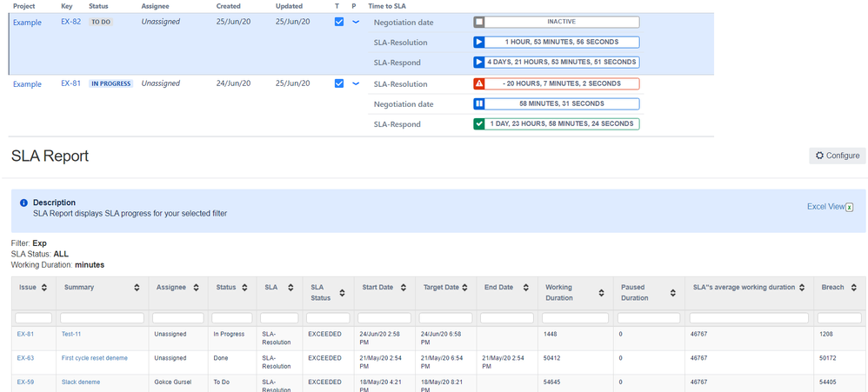868x392 pixels.
Task: Open Example project link for EX-81
Action: click(27, 84)
